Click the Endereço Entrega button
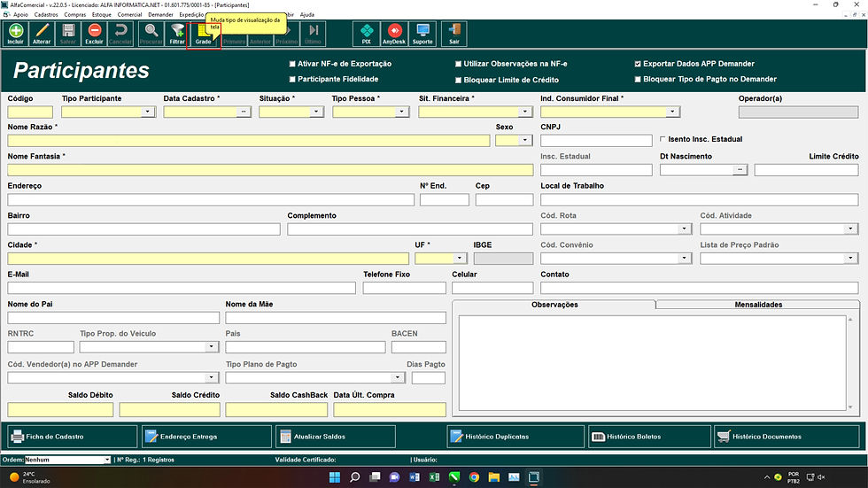Image resolution: width=868 pixels, height=488 pixels. (x=206, y=437)
